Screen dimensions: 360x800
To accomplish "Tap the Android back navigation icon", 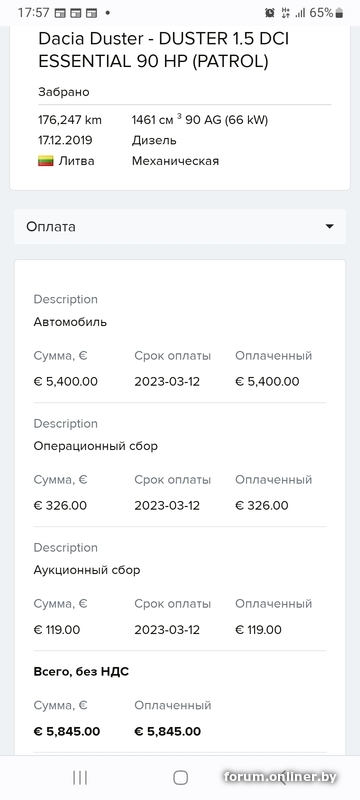I will [280, 778].
